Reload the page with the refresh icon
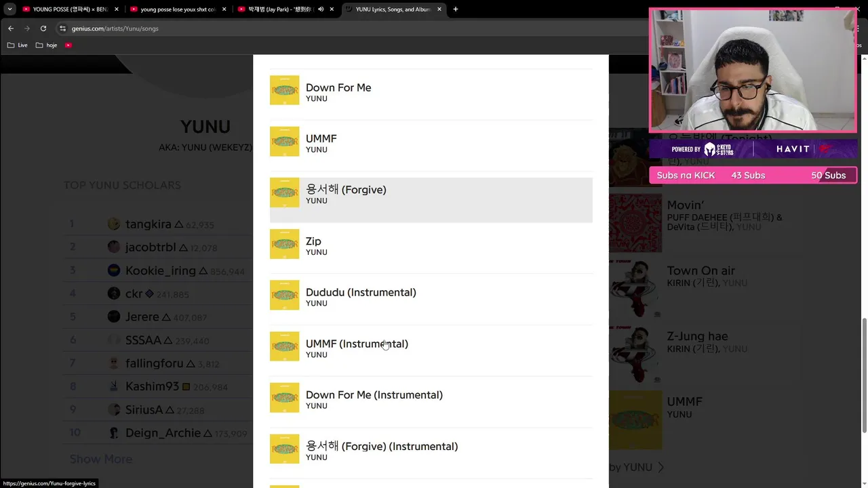 click(x=43, y=28)
